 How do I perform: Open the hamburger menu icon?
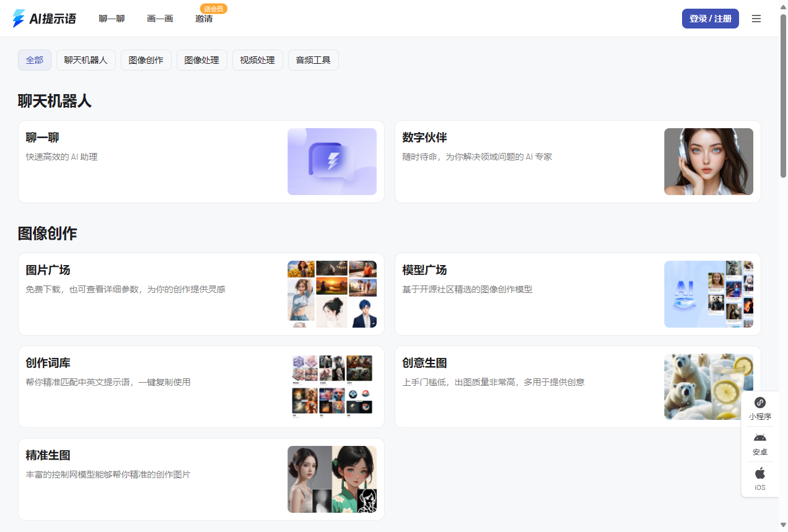(x=756, y=19)
